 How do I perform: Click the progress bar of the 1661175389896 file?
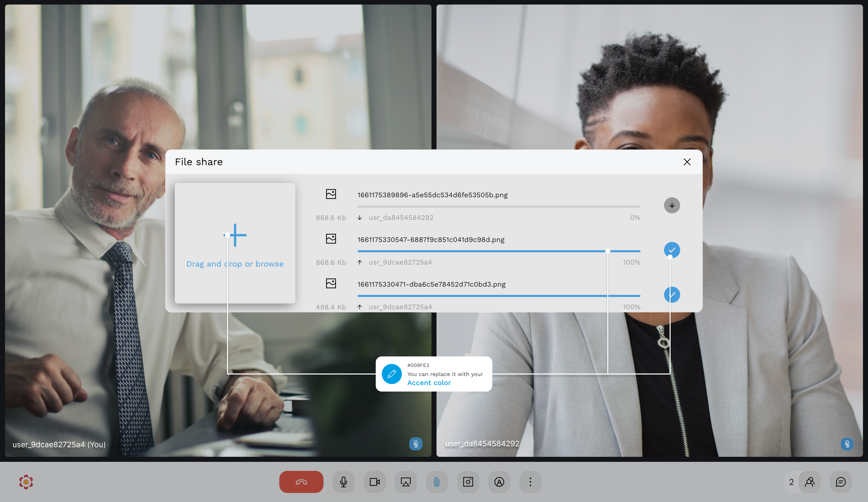coord(499,207)
